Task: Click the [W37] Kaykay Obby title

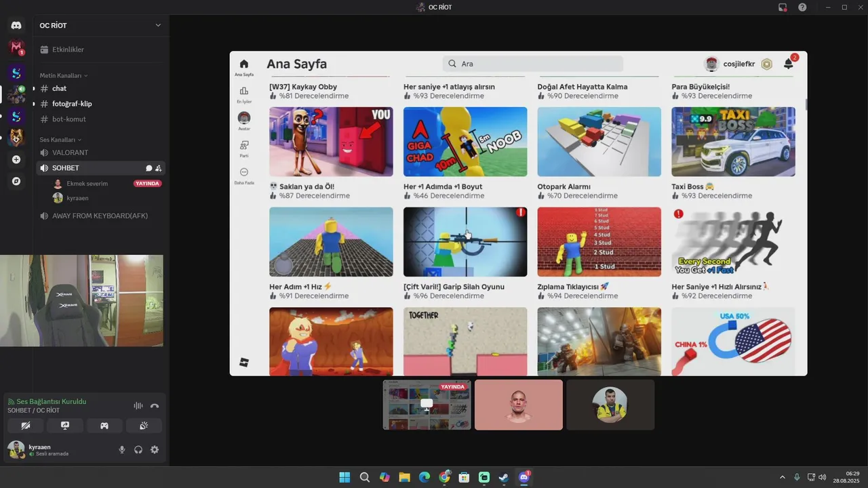Action: click(x=303, y=87)
